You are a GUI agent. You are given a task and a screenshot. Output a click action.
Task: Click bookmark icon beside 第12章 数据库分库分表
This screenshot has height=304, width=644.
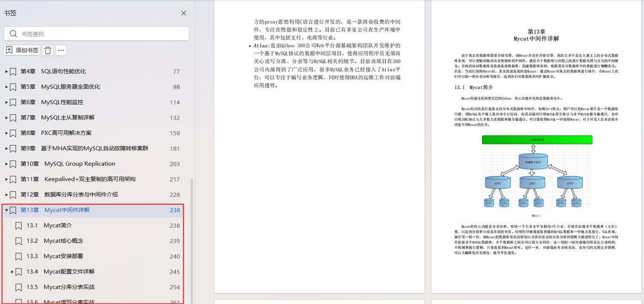(13, 195)
